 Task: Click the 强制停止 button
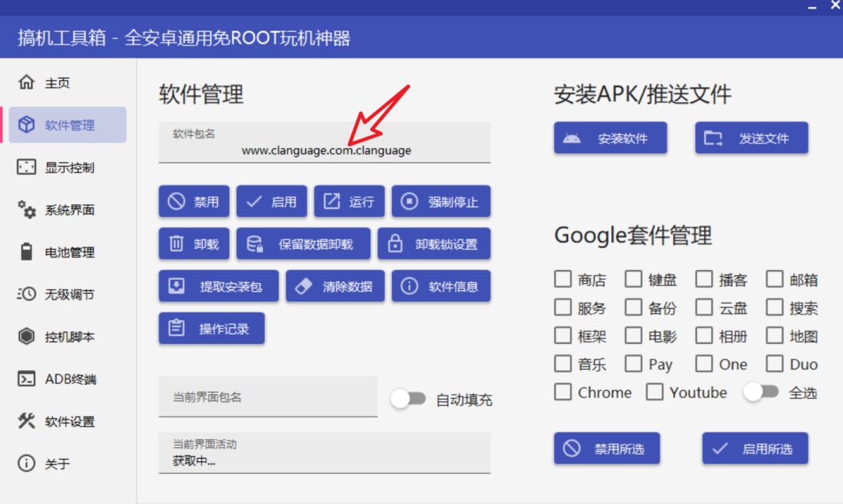pyautogui.click(x=441, y=201)
